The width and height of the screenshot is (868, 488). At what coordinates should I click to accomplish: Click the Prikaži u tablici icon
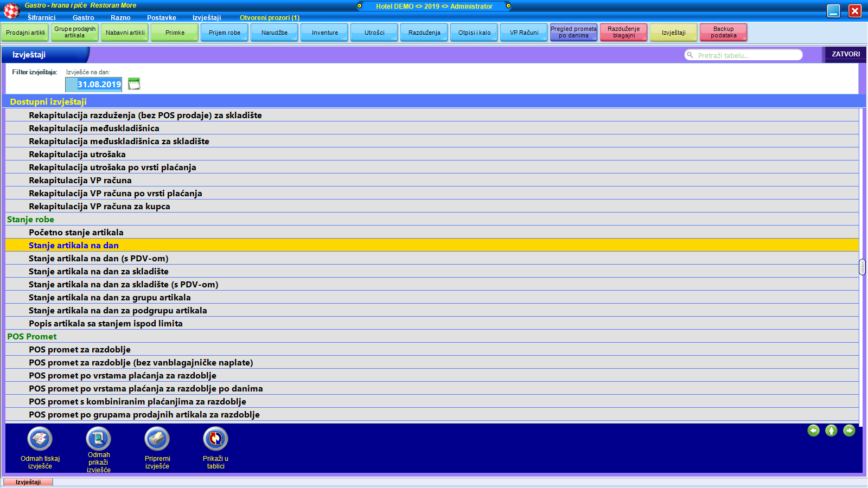(x=215, y=439)
